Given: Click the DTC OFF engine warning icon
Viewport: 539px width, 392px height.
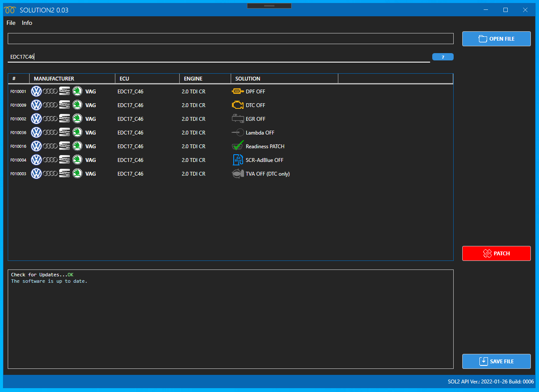Looking at the screenshot, I should pos(238,105).
